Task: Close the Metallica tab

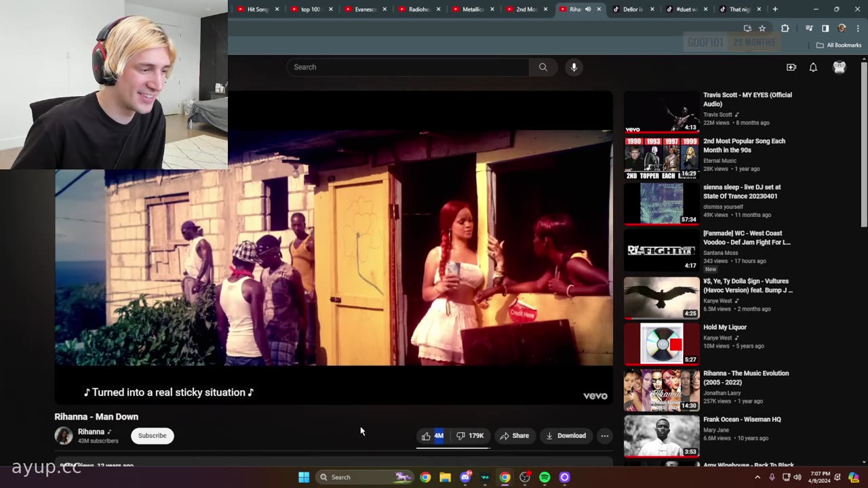Action: point(492,9)
